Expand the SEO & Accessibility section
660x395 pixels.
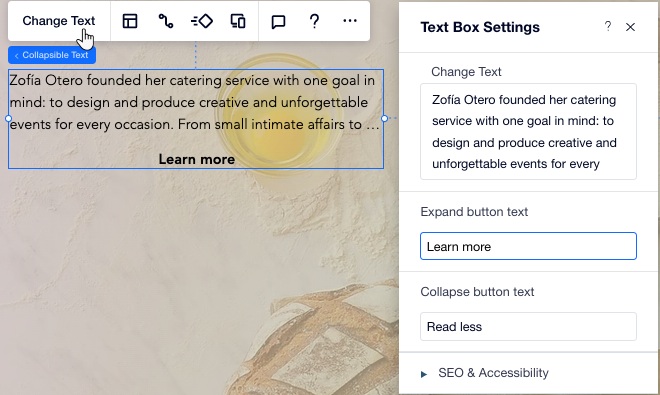click(x=485, y=373)
